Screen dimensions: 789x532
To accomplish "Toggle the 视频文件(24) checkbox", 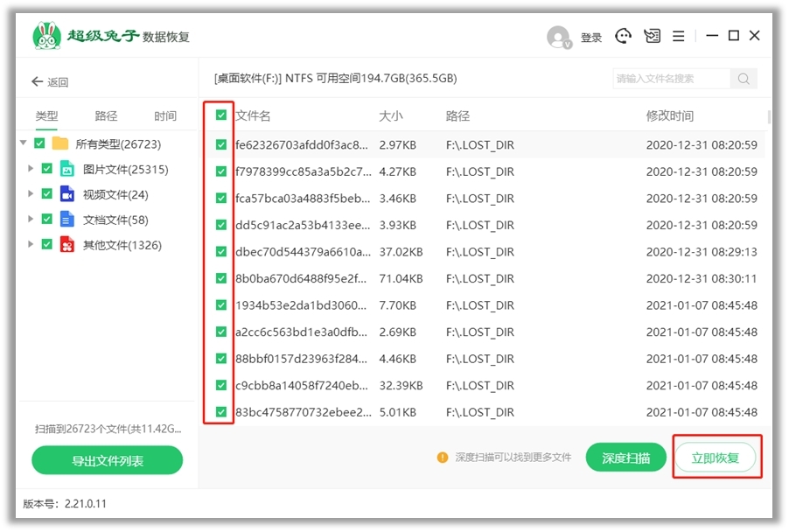I will (46, 193).
